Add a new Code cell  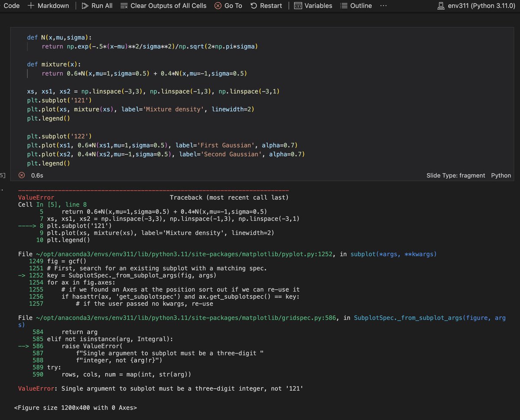tap(10, 6)
